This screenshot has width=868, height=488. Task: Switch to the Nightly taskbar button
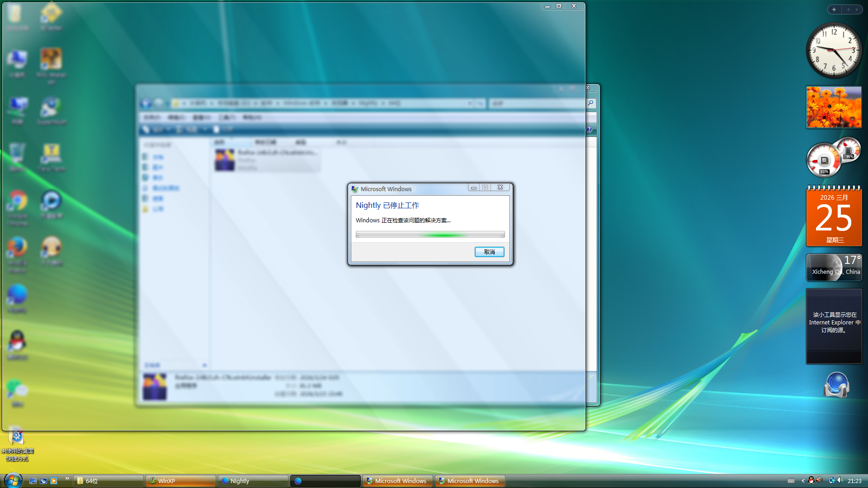click(253, 481)
